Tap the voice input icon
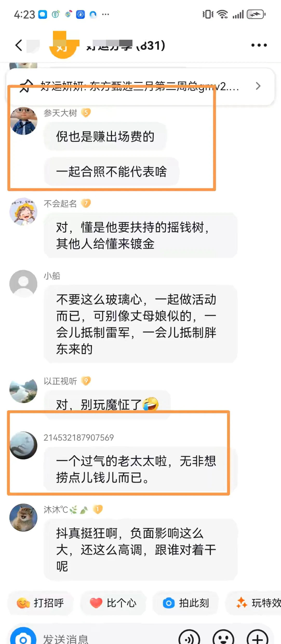The image size is (281, 644). [x=189, y=638]
